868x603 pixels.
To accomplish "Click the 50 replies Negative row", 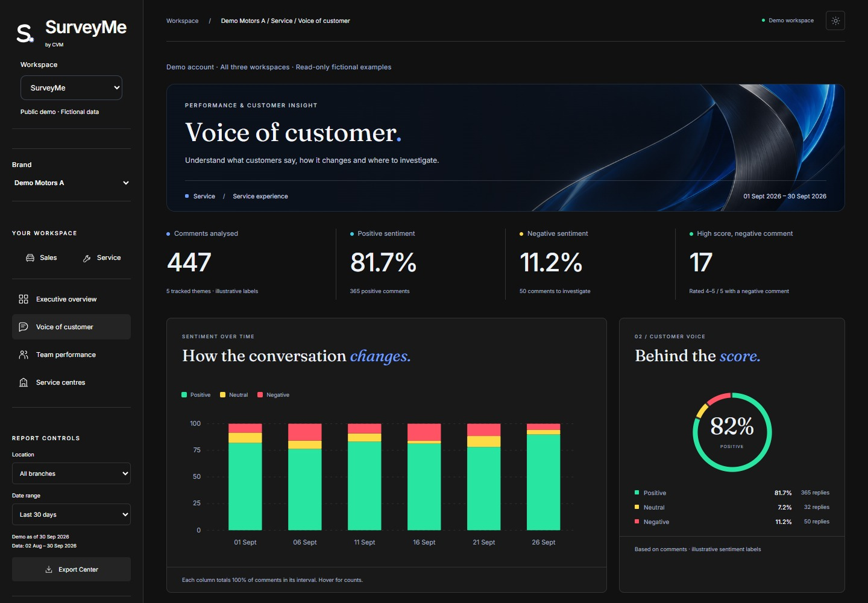I will (732, 522).
